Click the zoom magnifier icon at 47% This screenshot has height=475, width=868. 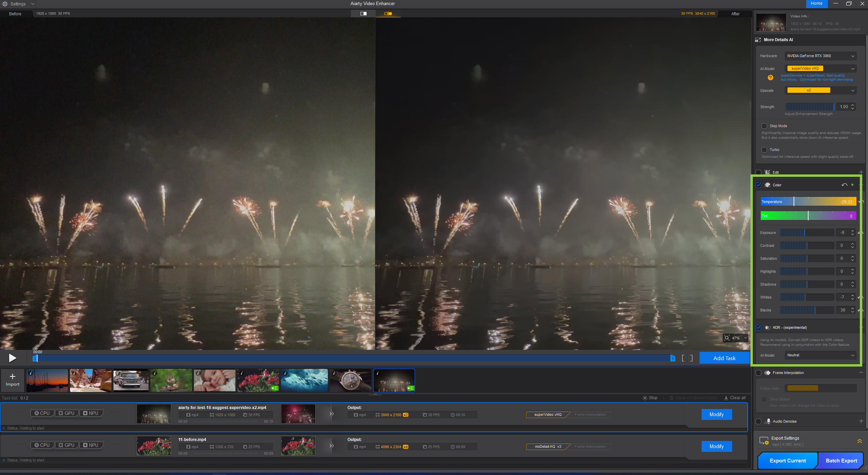727,338
